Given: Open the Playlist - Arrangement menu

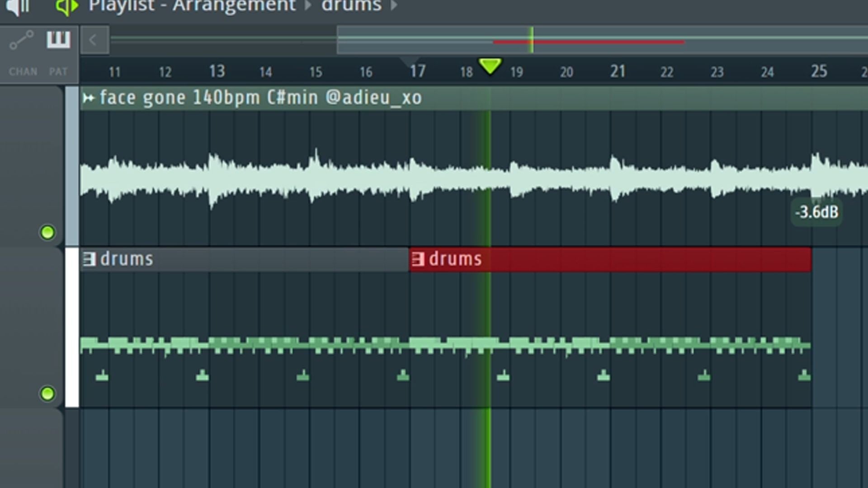Looking at the screenshot, I should coord(192,6).
